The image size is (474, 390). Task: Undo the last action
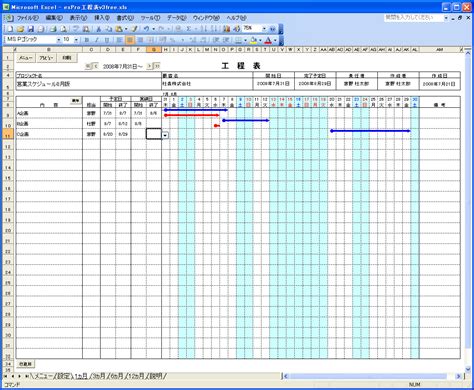coord(146,29)
